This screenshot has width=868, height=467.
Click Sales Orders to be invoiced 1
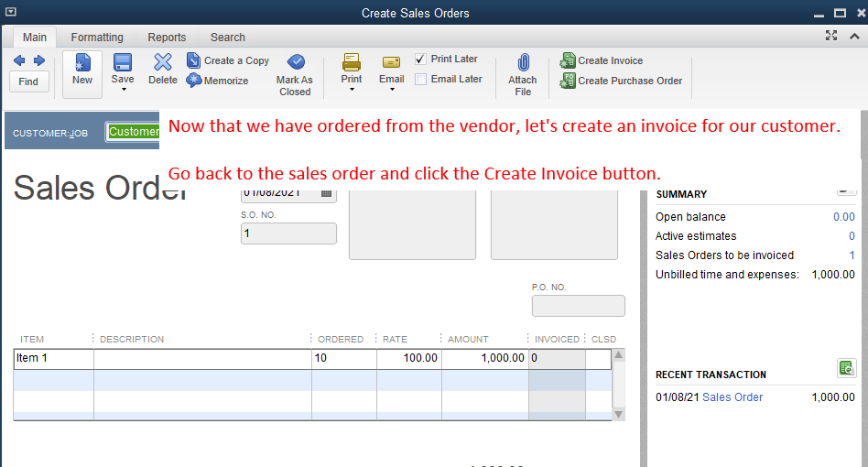click(x=852, y=255)
